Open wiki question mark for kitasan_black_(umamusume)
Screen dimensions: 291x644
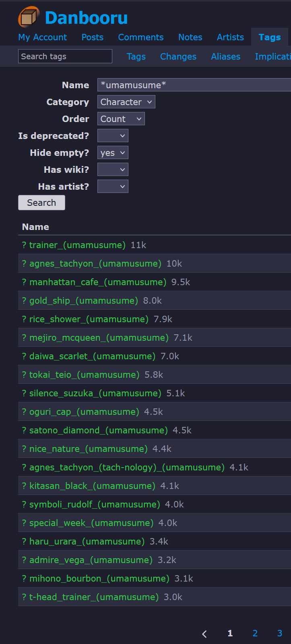click(x=24, y=486)
